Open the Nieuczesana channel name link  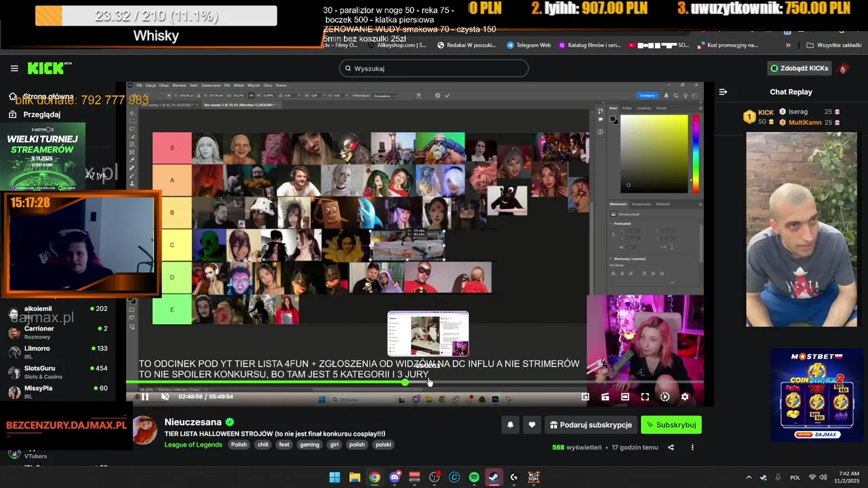pos(193,422)
